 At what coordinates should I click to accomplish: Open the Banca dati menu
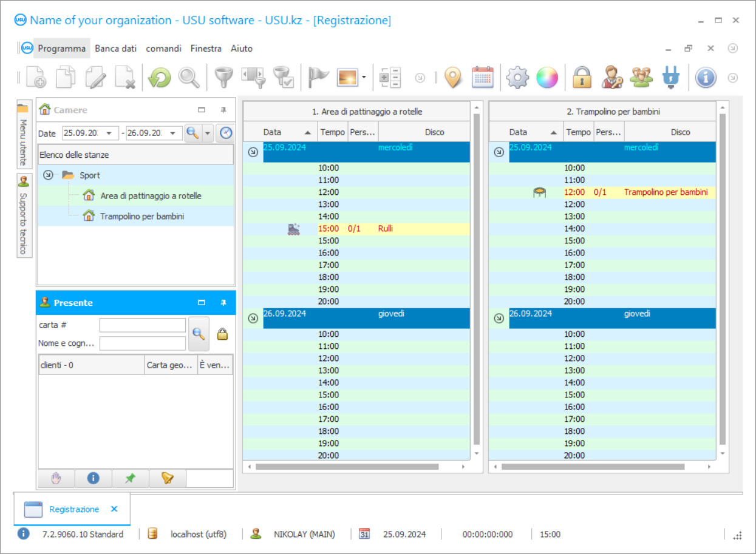(115, 49)
